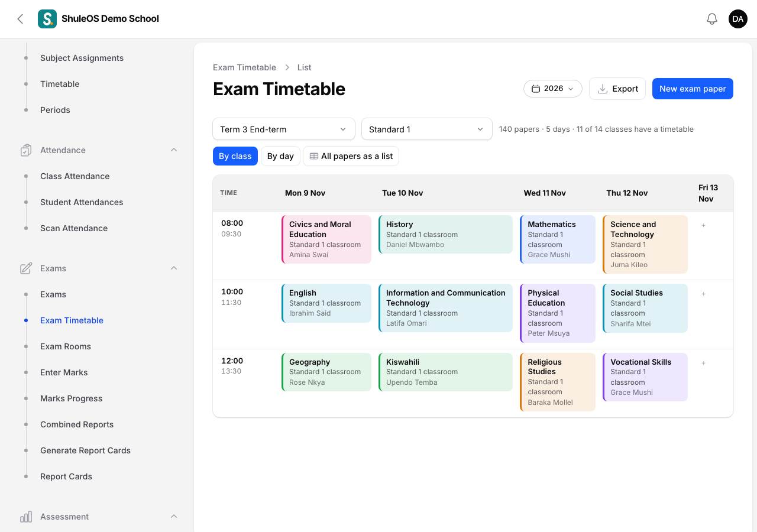Create a New exam paper
The height and width of the screenshot is (532, 757).
693,89
